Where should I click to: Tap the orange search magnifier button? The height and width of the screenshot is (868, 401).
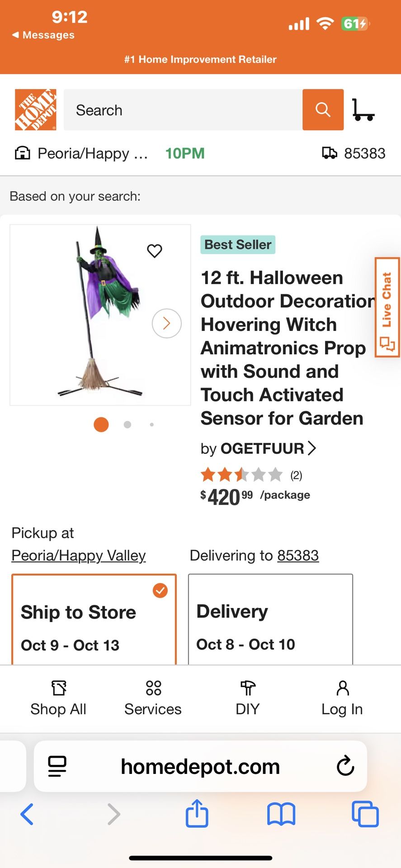click(323, 110)
